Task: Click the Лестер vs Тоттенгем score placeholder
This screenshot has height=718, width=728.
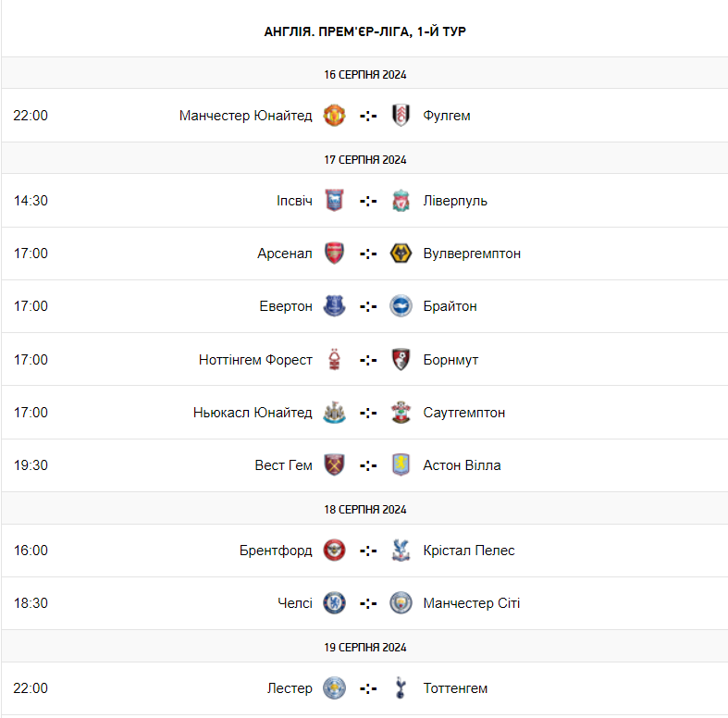Action: pyautogui.click(x=368, y=688)
